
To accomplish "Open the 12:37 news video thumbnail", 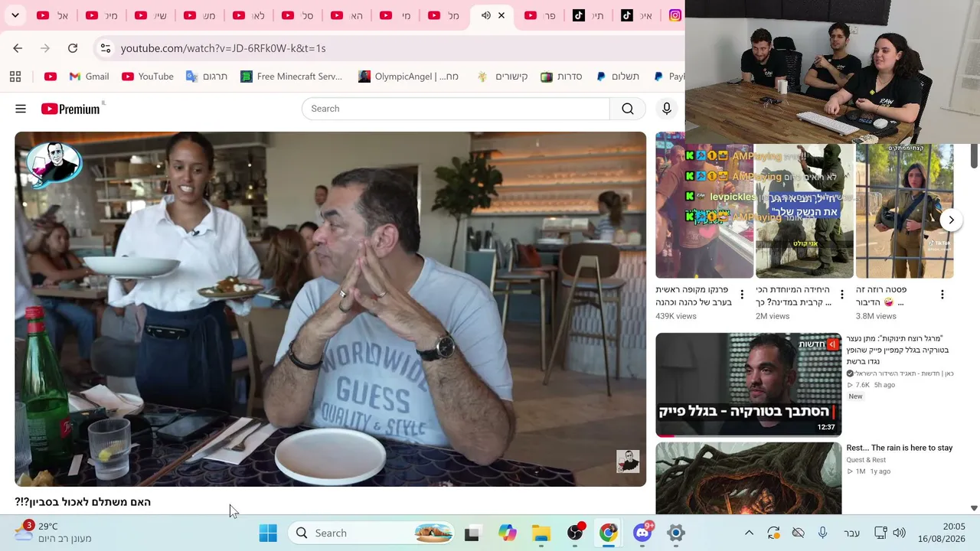I will point(749,385).
